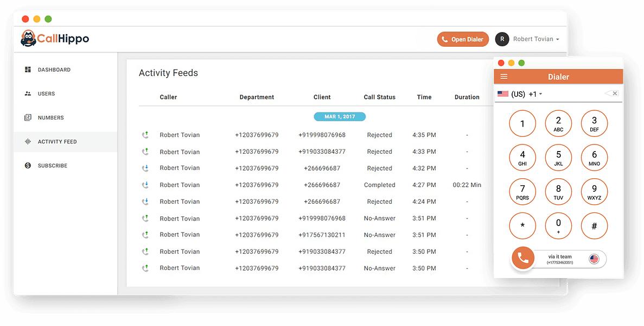The height and width of the screenshot is (326, 644).
Task: Click No-Answer status in the last row
Action: tap(379, 268)
